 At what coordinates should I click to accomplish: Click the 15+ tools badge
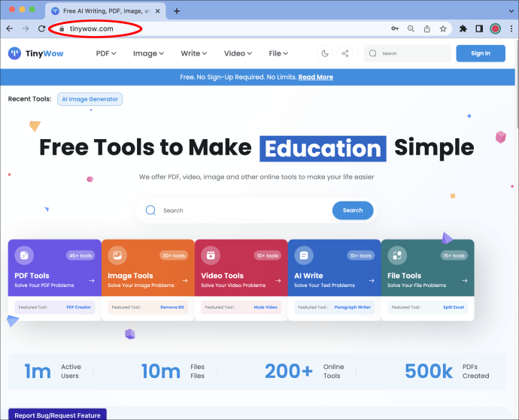pos(454,255)
